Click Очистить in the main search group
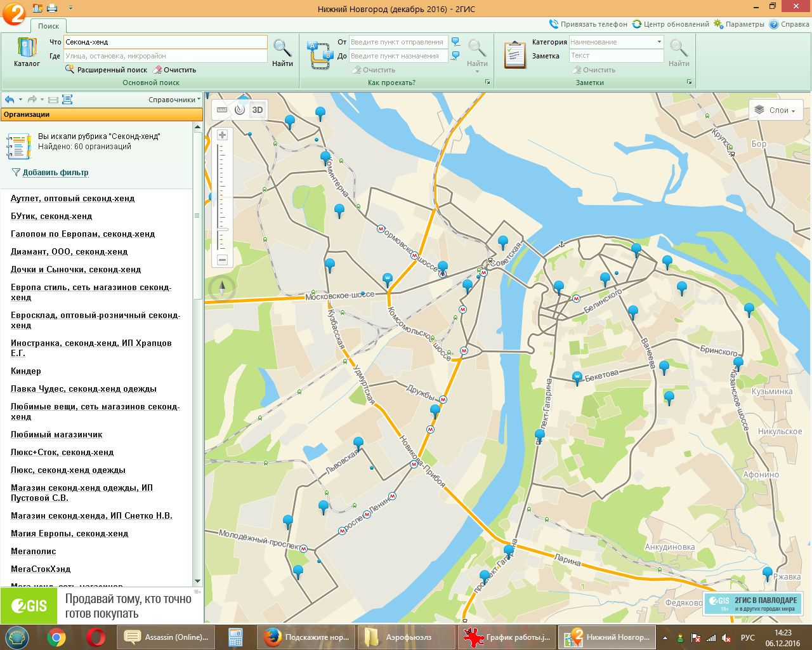Image resolution: width=812 pixels, height=650 pixels. tap(174, 70)
